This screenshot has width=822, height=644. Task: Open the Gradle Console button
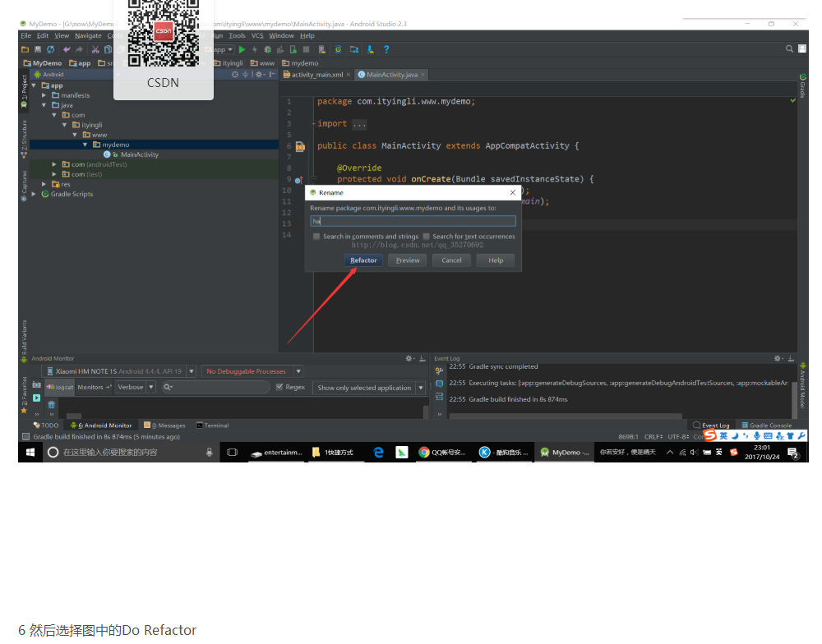(x=766, y=425)
